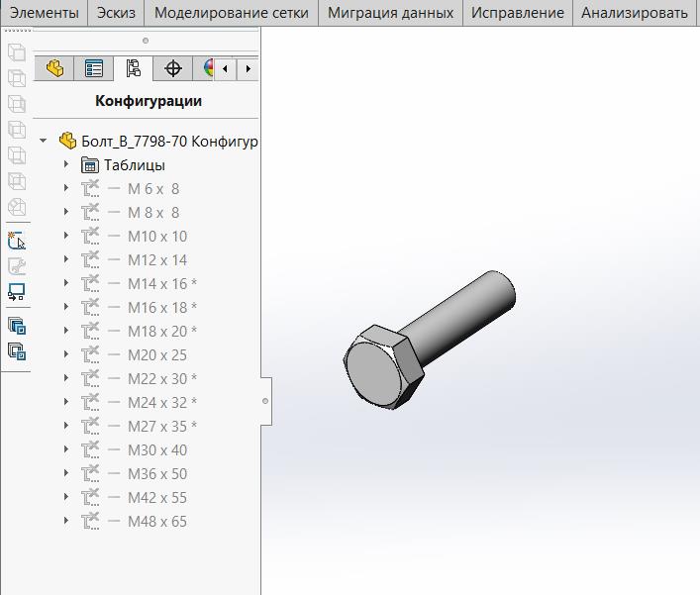Click the top grayed cube icon in sidebar

point(17,52)
